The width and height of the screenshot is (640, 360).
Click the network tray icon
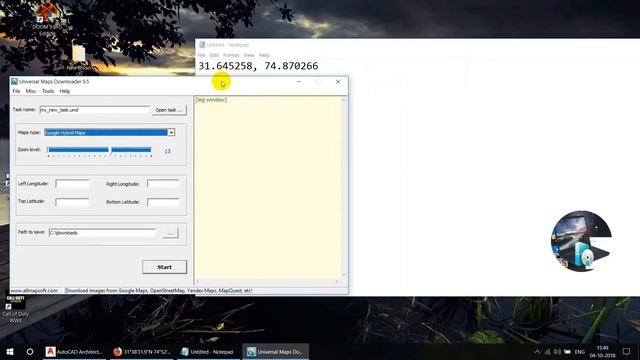pyautogui.click(x=547, y=352)
